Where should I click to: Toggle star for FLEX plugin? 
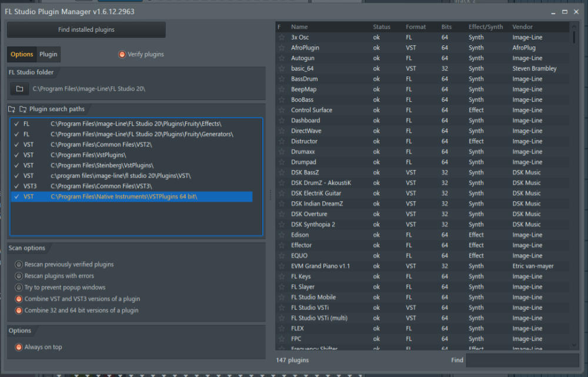281,328
